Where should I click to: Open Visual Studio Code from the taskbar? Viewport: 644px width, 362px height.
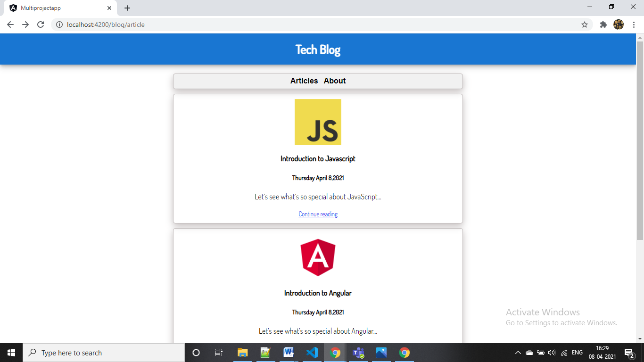[x=312, y=353]
